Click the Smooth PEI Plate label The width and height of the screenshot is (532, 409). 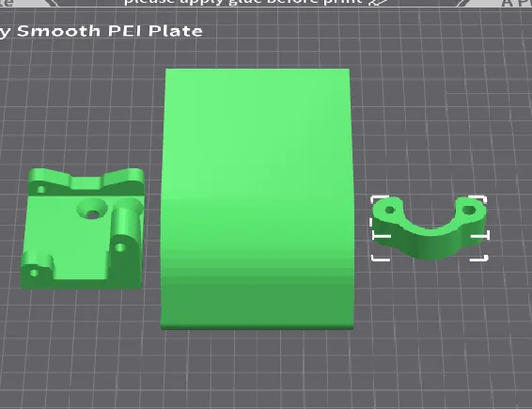coord(110,31)
